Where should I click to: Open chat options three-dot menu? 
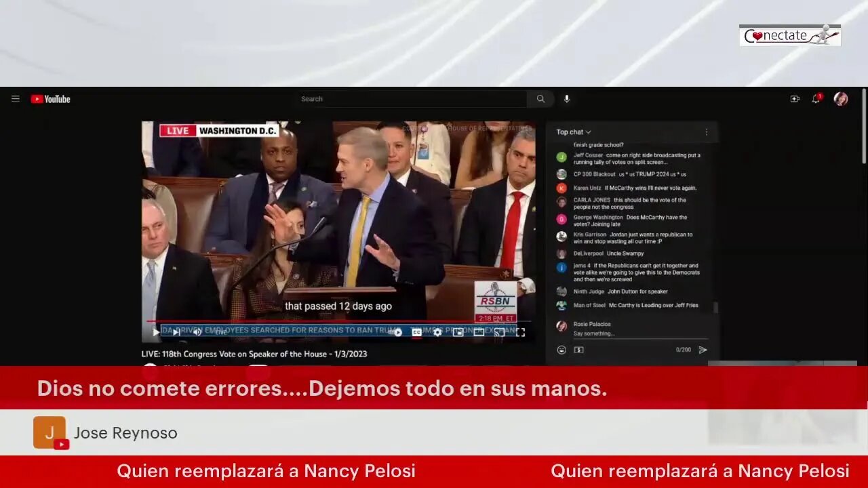coord(706,132)
